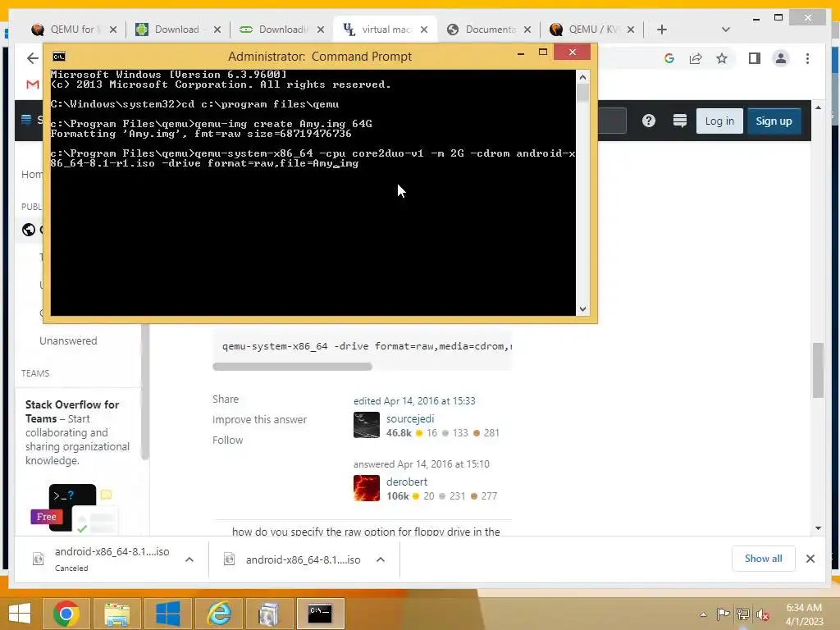Open Command Prompt taskbar icon

(321, 614)
